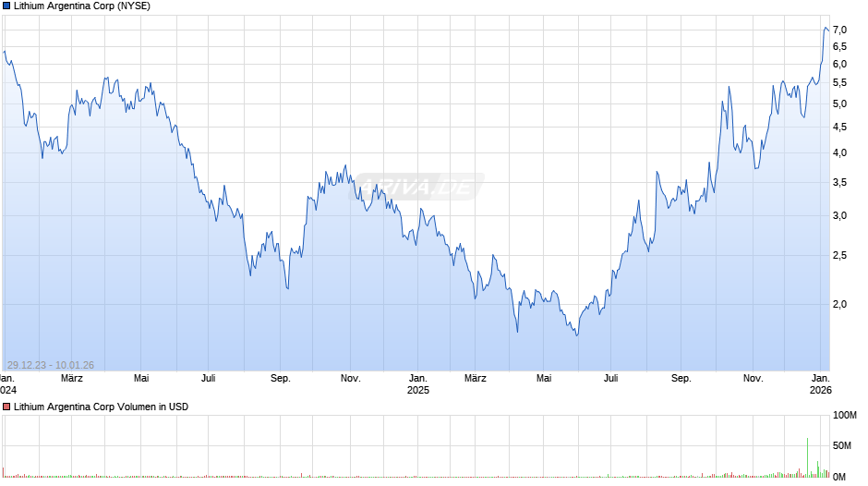868x486 pixels.
Task: Click the 'Jan. 2025' time axis label
Action: 418,384
